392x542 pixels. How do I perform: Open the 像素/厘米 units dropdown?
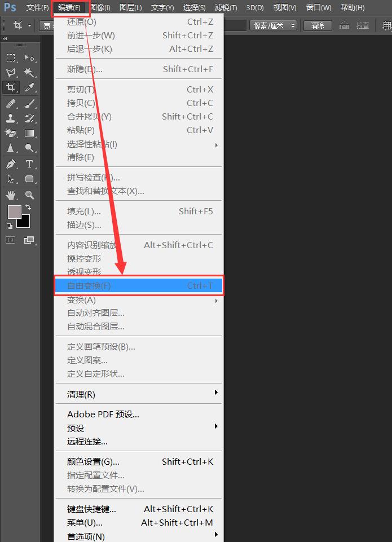(x=273, y=25)
